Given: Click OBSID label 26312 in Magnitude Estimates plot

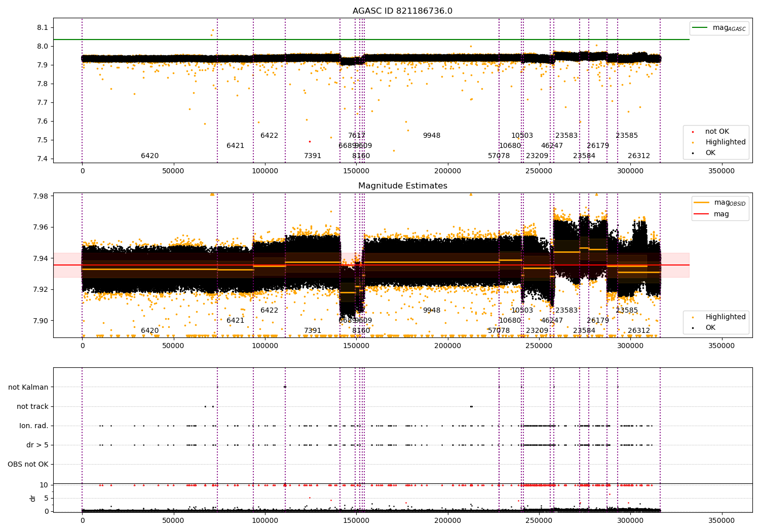Looking at the screenshot, I should click(x=639, y=331).
